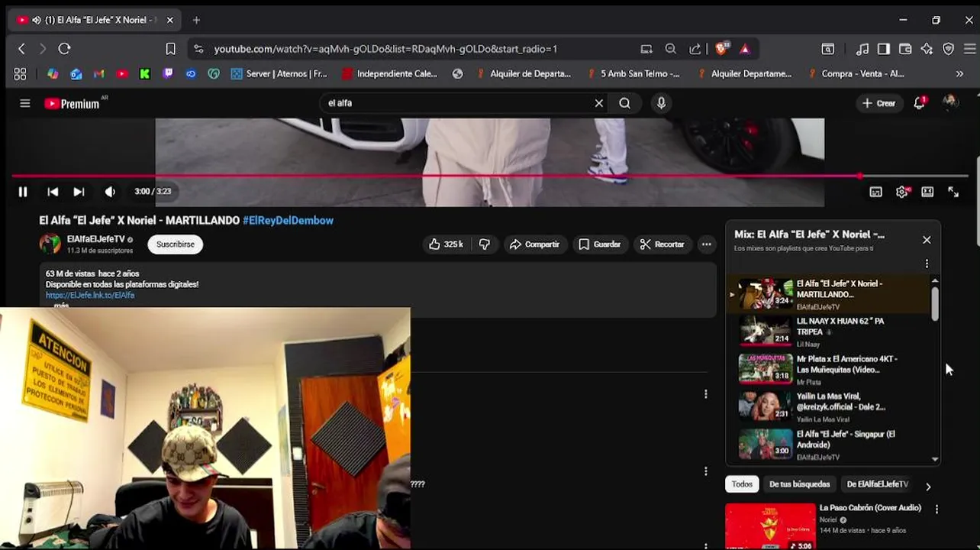Open the Leo AI sparkle icon

pos(927,49)
